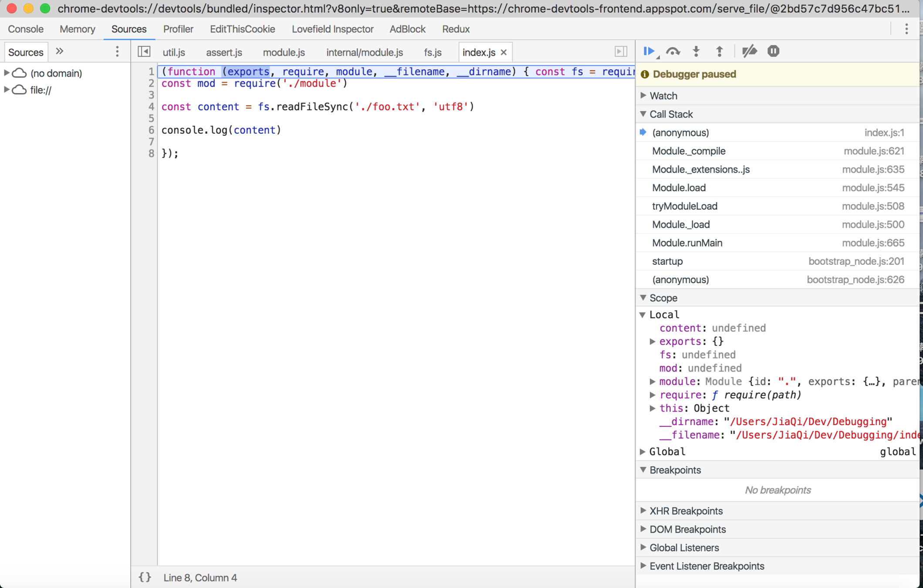The width and height of the screenshot is (923, 588).
Task: Switch to the Console panel tab
Action: pyautogui.click(x=26, y=29)
